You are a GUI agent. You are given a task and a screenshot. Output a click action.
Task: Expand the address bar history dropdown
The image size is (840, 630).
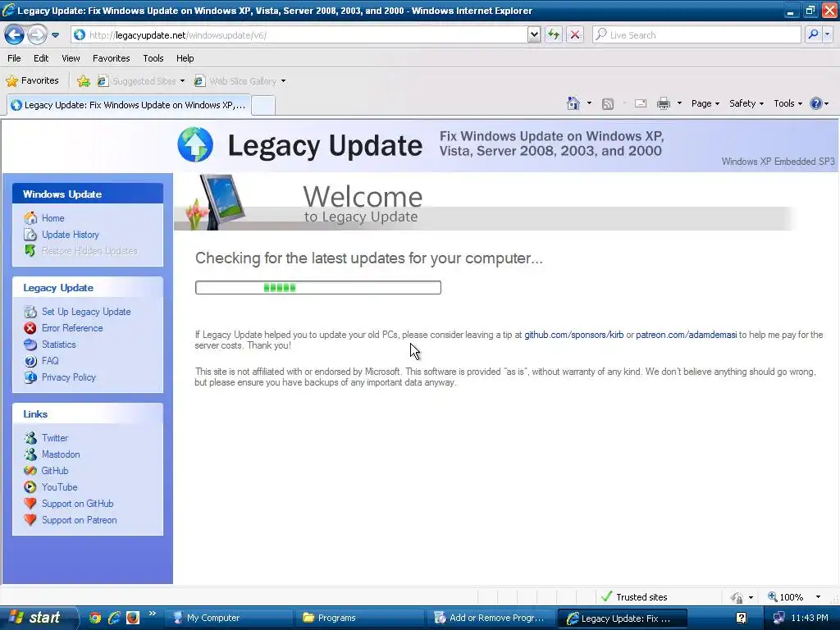[533, 34]
